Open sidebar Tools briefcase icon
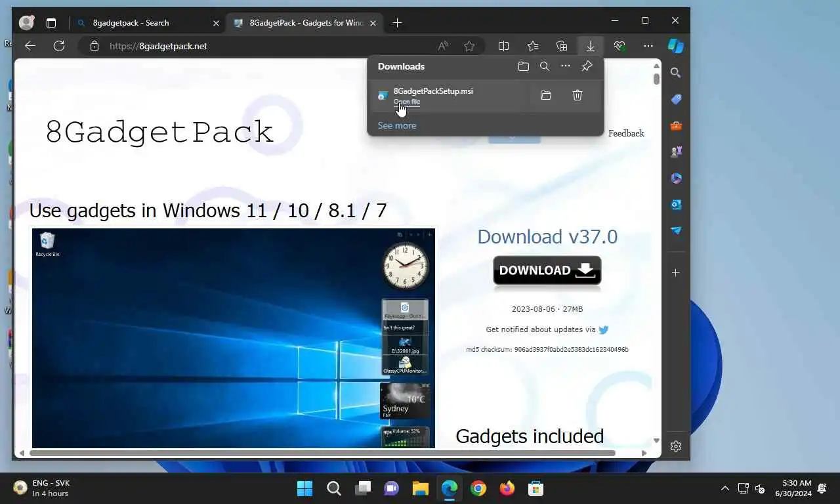 676,125
